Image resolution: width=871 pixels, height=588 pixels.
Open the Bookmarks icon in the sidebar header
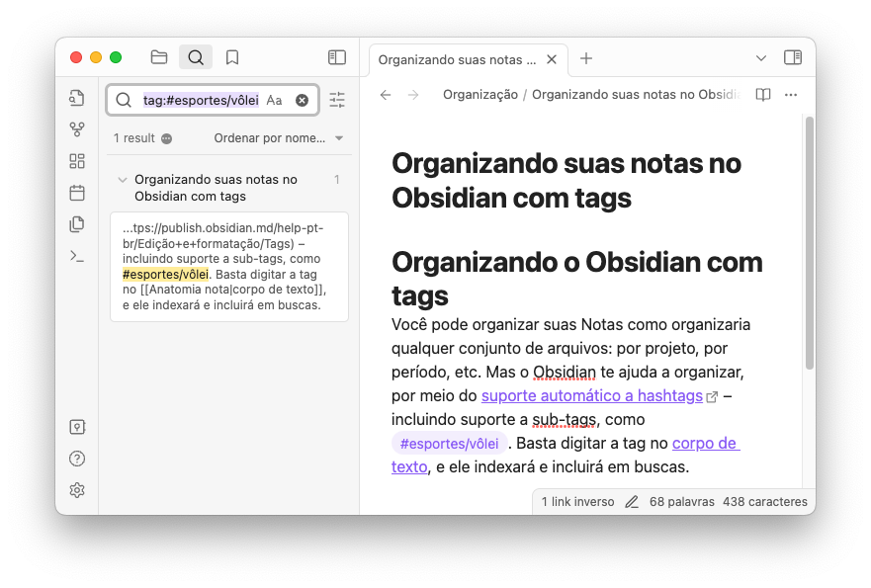[231, 57]
